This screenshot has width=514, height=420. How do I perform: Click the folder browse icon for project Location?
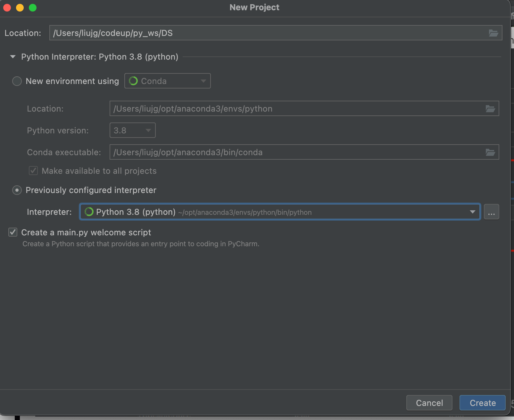coord(493,33)
